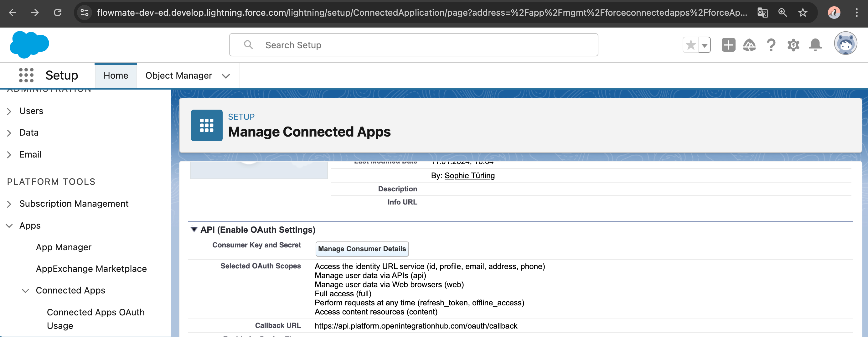The image size is (868, 337).
Task: Collapse the Apps tree section
Action: 9,226
